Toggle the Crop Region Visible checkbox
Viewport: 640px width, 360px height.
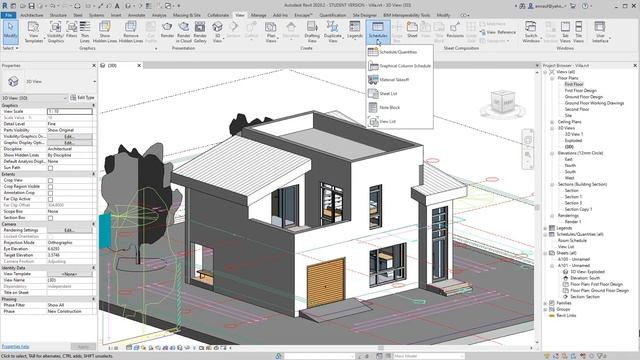(50, 187)
